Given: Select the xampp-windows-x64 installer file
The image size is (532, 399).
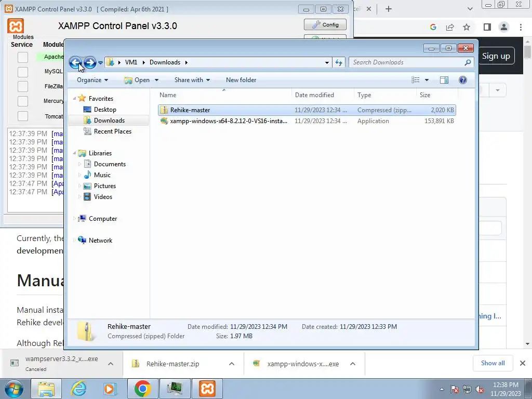Looking at the screenshot, I should click(307, 121).
